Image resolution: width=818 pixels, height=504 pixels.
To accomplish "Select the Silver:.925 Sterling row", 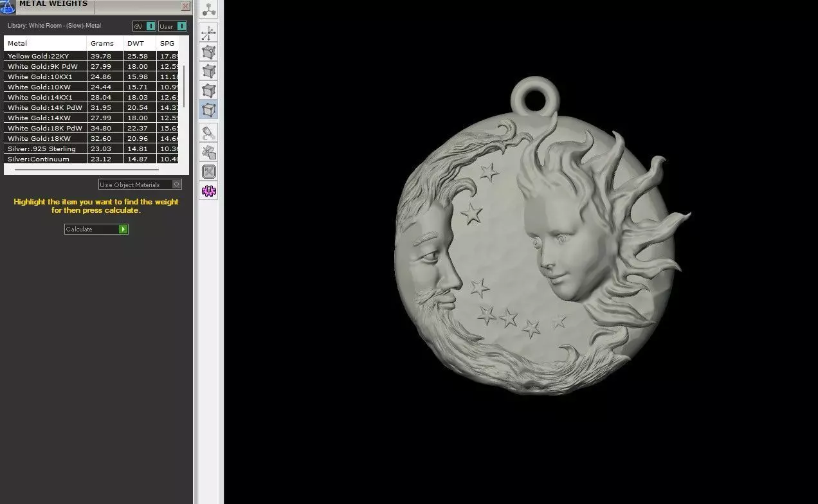I will 91,148.
